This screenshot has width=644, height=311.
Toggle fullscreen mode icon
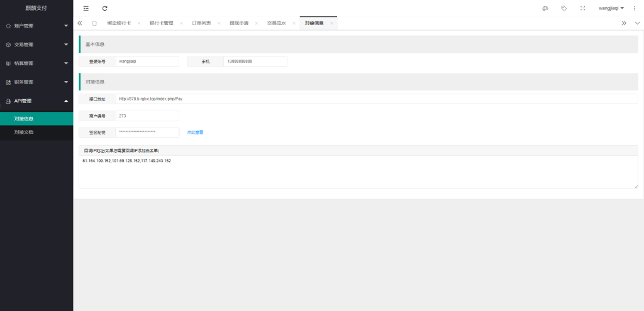(582, 8)
